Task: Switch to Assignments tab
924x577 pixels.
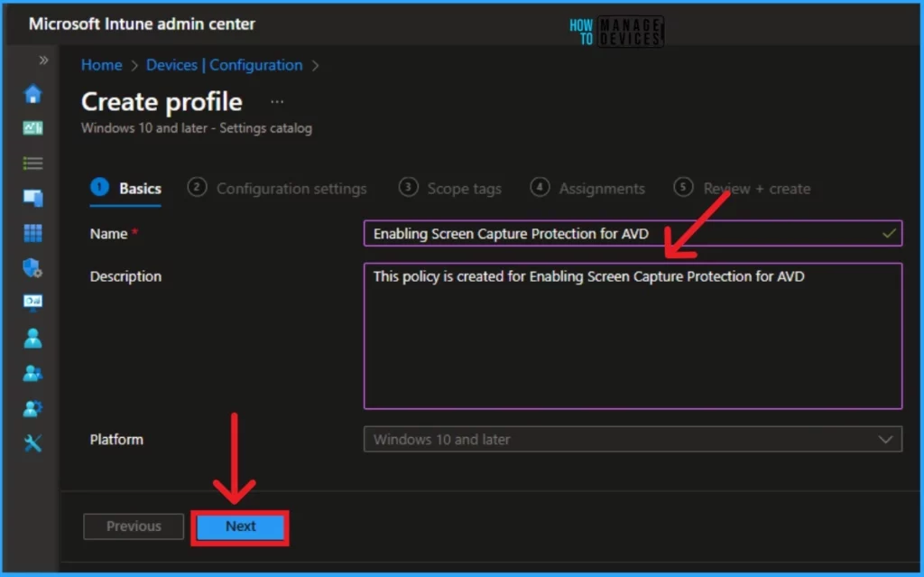Action: click(587, 188)
